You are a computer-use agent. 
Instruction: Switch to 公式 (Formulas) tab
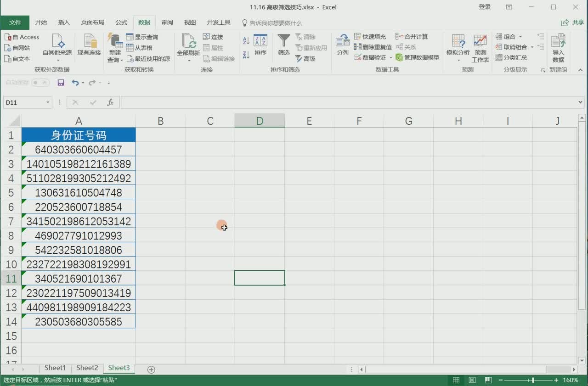click(121, 22)
